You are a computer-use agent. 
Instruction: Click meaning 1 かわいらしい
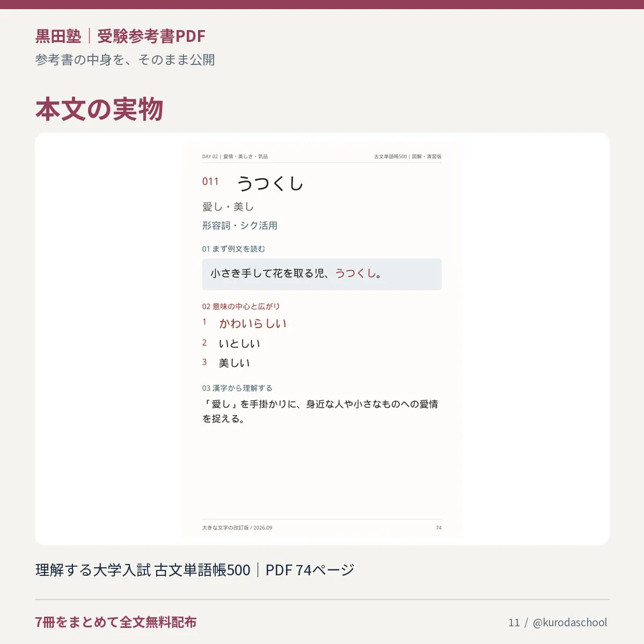[x=253, y=324]
